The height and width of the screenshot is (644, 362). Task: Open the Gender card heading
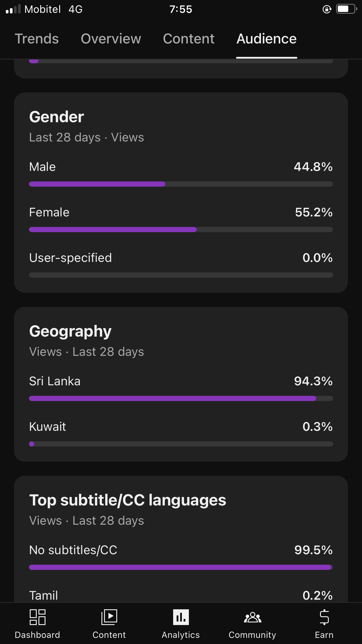[x=57, y=117]
